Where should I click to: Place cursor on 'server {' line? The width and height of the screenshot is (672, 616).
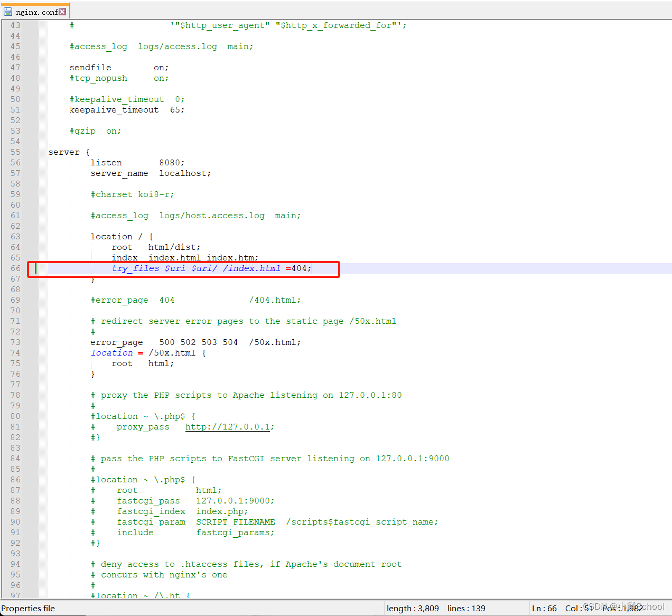[69, 152]
